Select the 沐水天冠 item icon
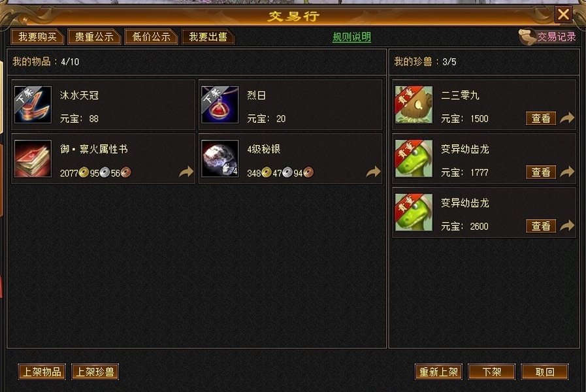This screenshot has width=586, height=392. pyautogui.click(x=33, y=105)
